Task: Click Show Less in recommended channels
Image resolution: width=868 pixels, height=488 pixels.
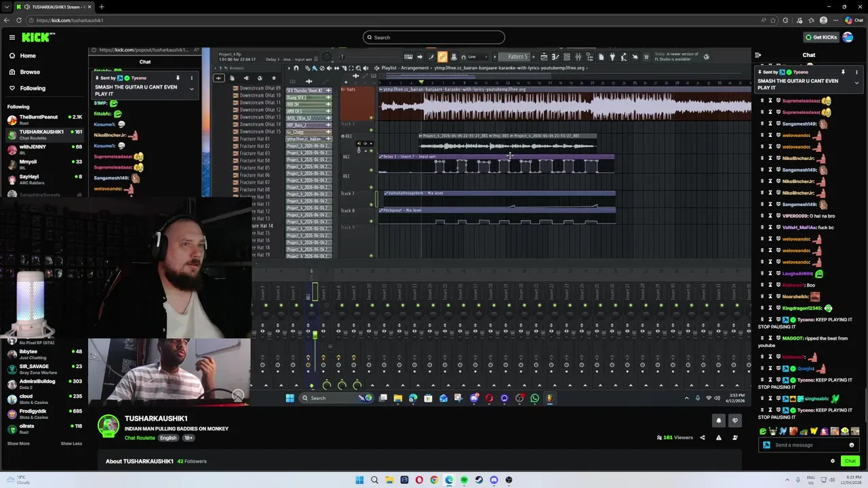Action: (x=71, y=443)
